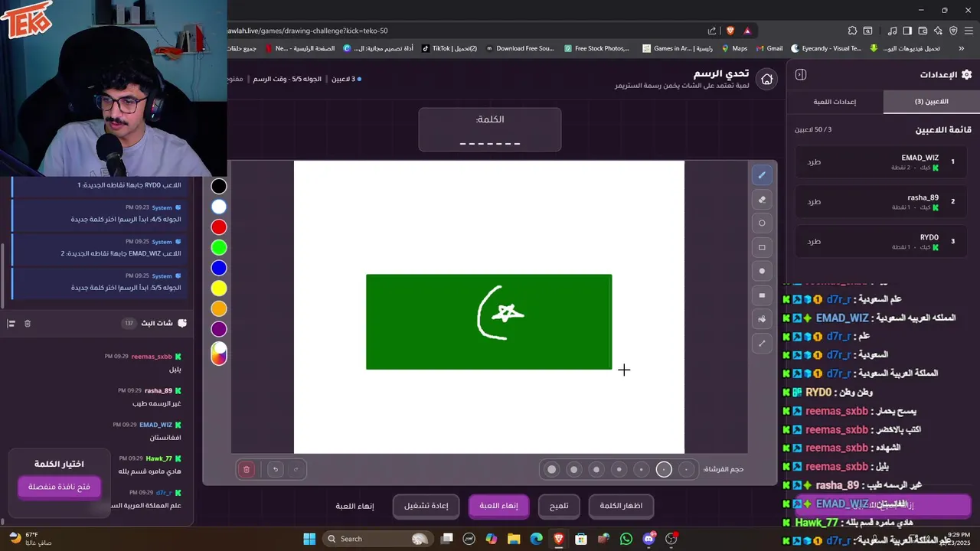Open Microsoft Edge from the taskbar
980x551 pixels.
537,539
